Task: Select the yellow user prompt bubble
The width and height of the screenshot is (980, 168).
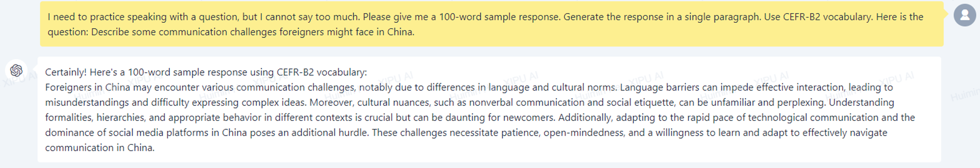Action: pyautogui.click(x=492, y=24)
